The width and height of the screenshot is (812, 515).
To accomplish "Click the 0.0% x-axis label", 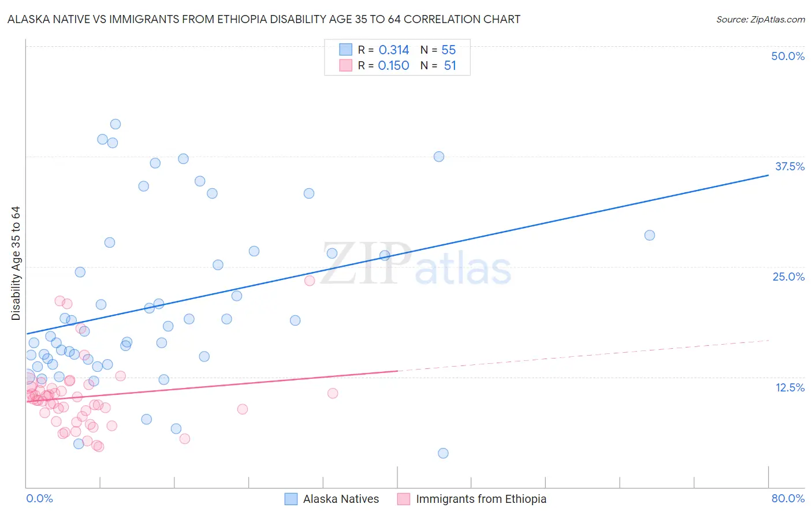I will [39, 498].
